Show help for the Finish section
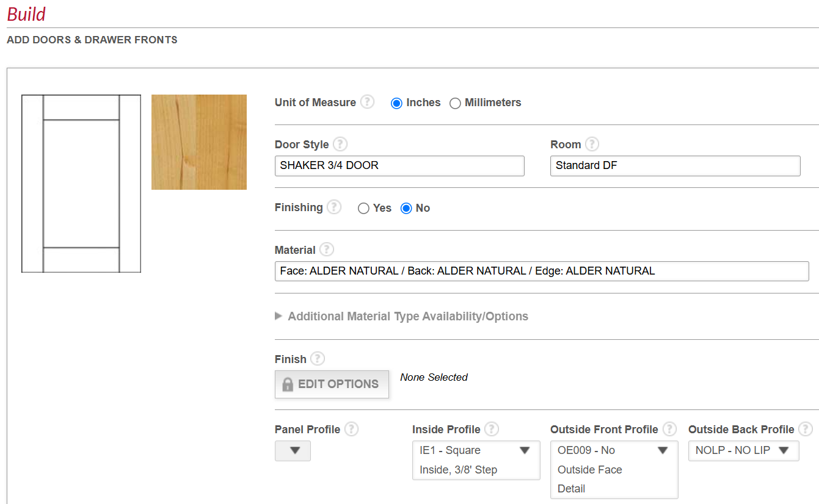 tap(318, 359)
